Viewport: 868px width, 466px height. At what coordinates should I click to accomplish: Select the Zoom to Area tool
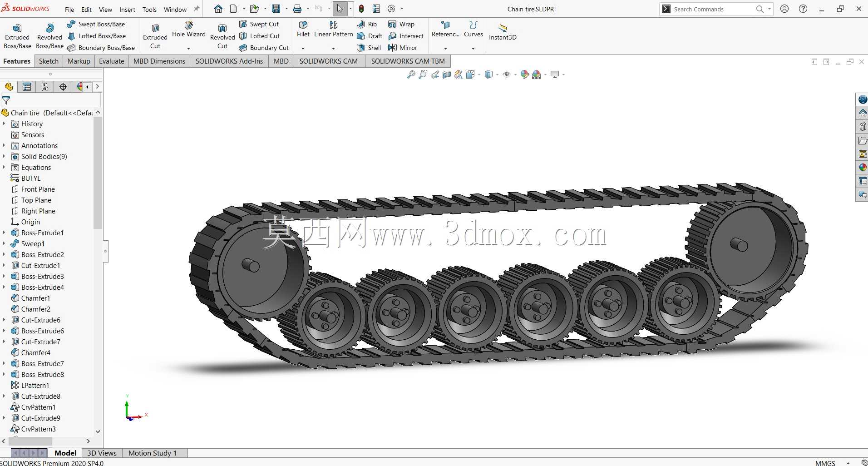coord(423,74)
